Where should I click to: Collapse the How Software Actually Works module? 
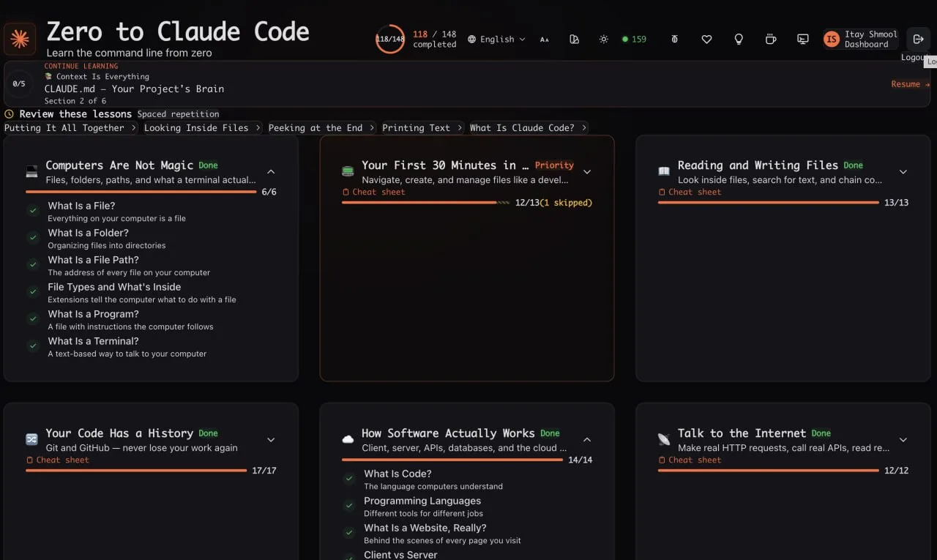(x=587, y=440)
